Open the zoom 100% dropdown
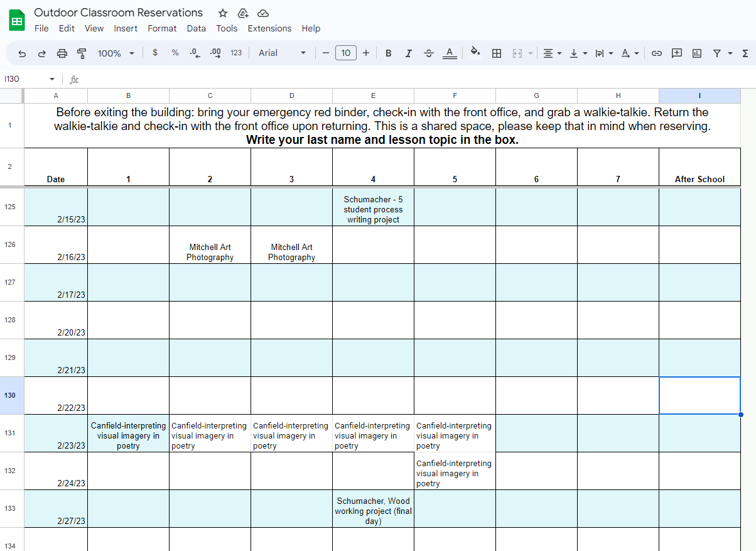Screen dimensions: 756x551 [116, 53]
